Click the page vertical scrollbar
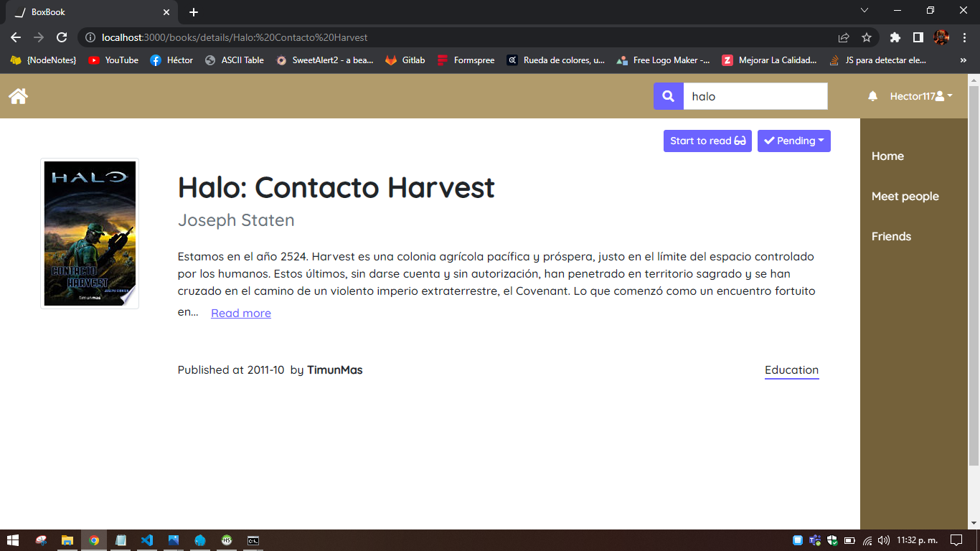The height and width of the screenshot is (551, 980). pyautogui.click(x=974, y=275)
